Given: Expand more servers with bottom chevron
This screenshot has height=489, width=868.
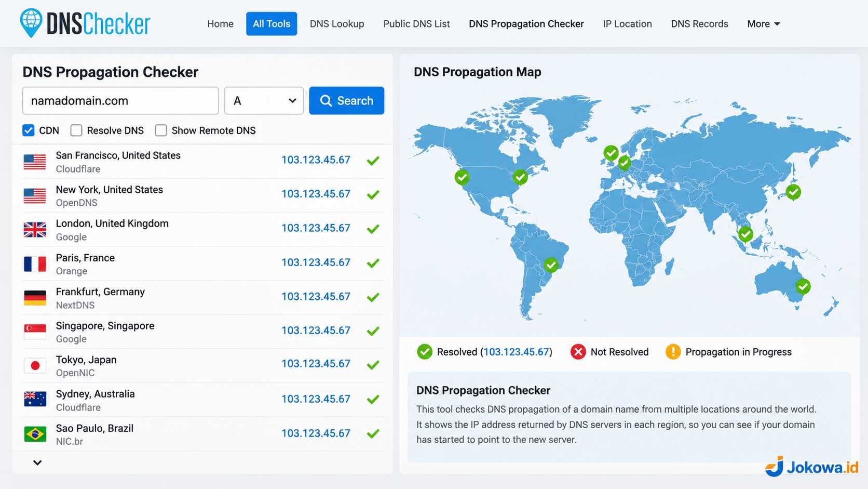Looking at the screenshot, I should [37, 462].
